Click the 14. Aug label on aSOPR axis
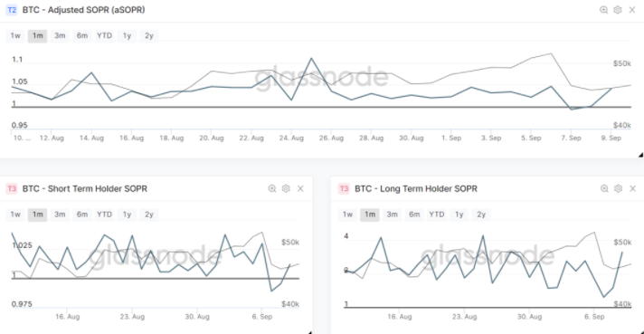 click(x=91, y=138)
